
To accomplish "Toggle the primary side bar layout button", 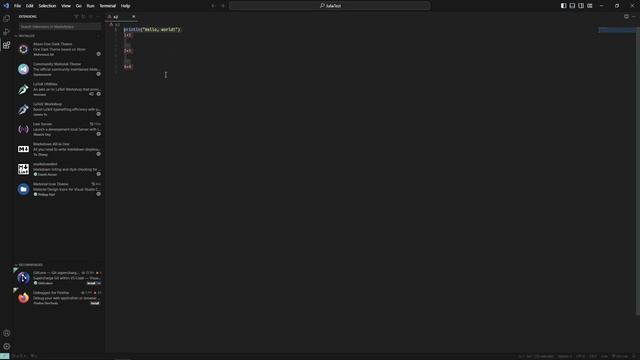I will [x=563, y=6].
